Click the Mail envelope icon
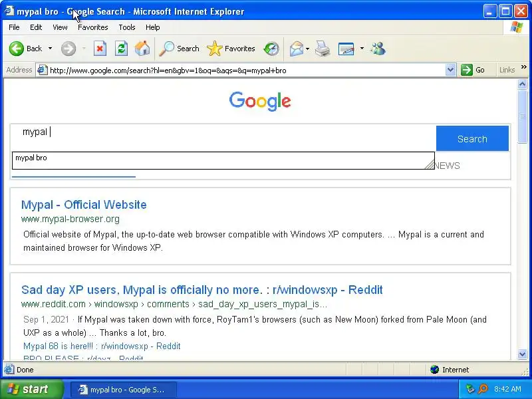This screenshot has width=532, height=399. coord(296,49)
